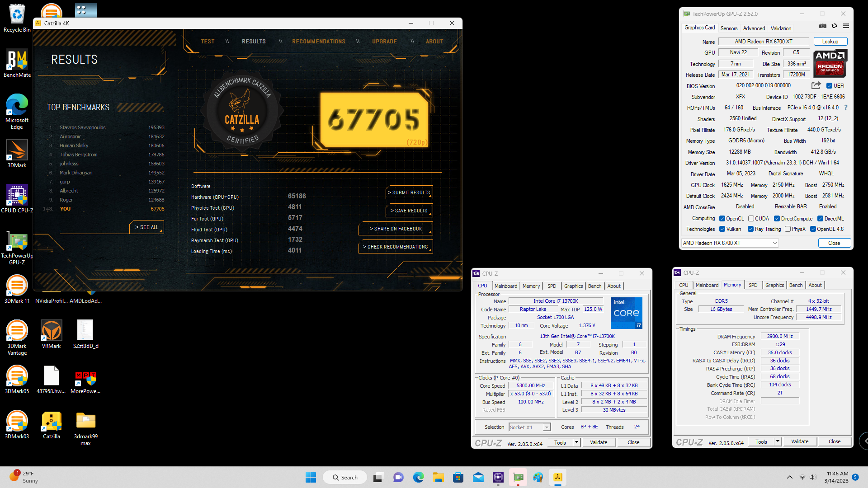Screen dimensions: 868x488
Task: Open the 3dmark99 max folder
Action: [x=85, y=428]
